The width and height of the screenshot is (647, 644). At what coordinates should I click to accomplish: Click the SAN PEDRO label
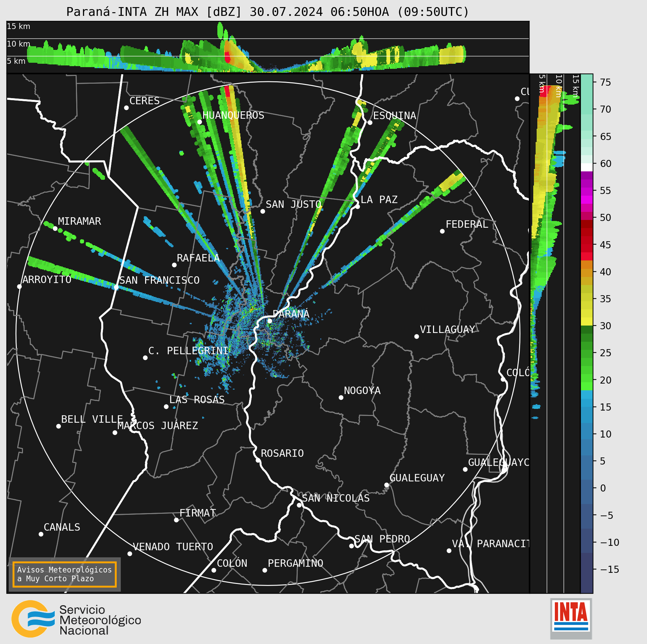click(382, 539)
